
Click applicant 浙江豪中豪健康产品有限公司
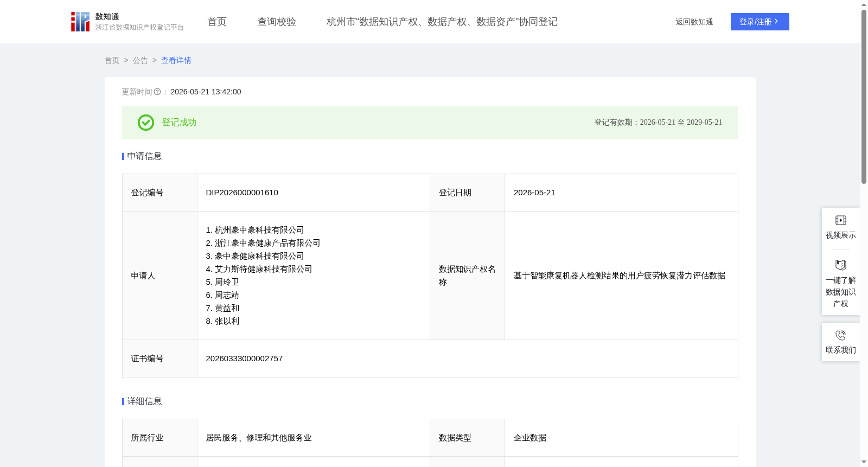coord(263,243)
